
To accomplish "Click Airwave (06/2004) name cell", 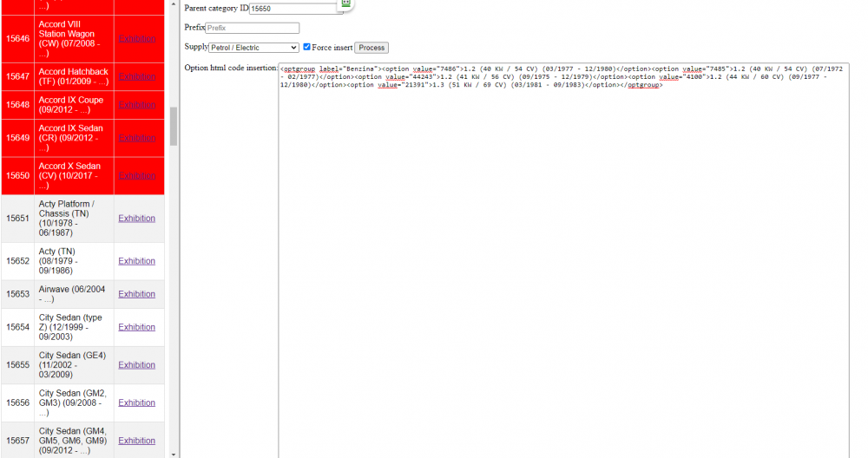I will click(x=74, y=294).
